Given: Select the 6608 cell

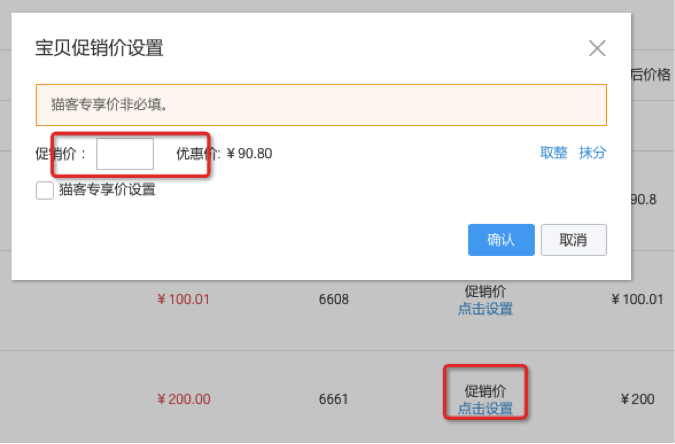Looking at the screenshot, I should [333, 299].
